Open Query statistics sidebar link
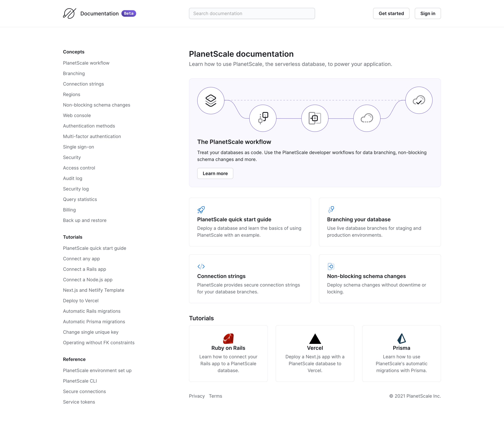 click(80, 199)
